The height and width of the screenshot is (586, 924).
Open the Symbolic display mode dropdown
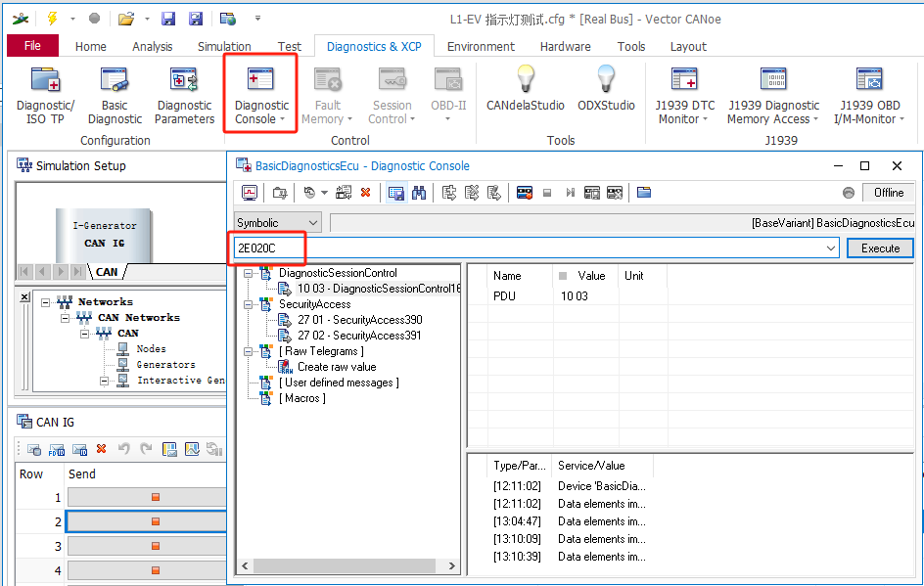pyautogui.click(x=277, y=223)
